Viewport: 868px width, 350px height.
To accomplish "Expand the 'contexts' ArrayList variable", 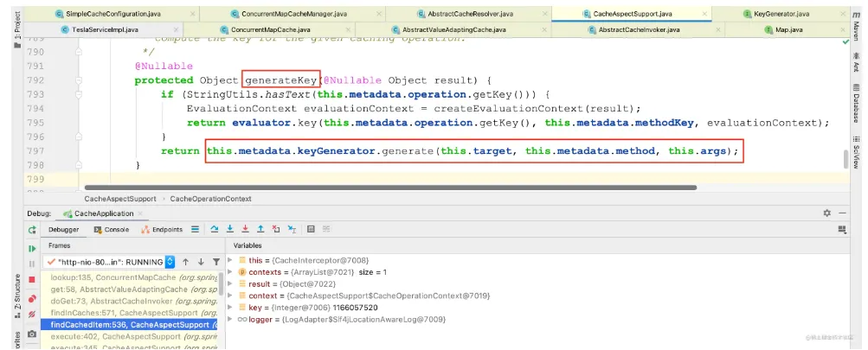I will point(231,272).
